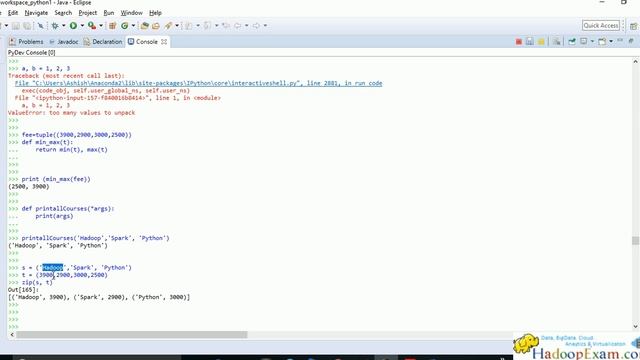This screenshot has width=640, height=360.
Task: Select the Console tab
Action: [x=142, y=42]
